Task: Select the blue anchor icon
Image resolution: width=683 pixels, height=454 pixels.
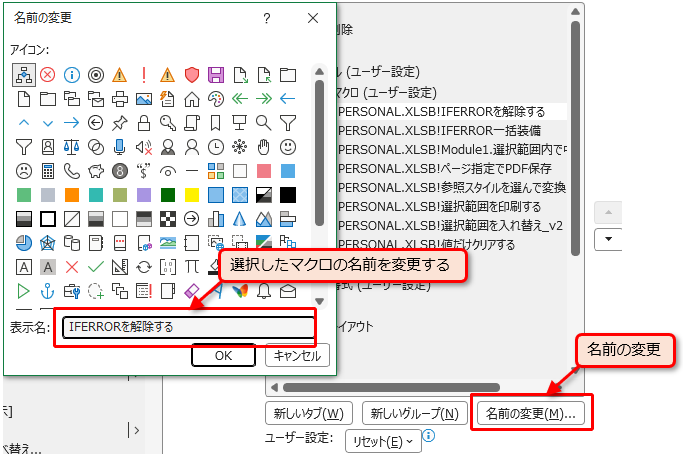Action: pos(46,291)
